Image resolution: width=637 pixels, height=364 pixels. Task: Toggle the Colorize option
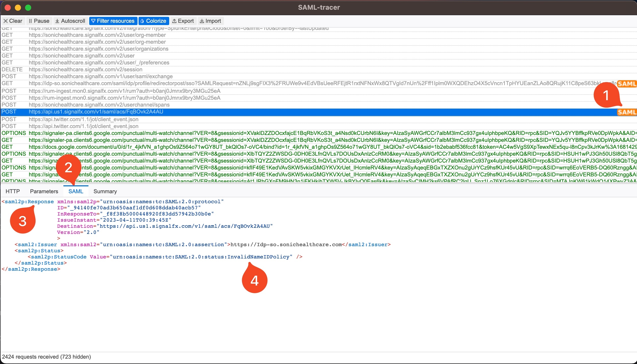click(154, 21)
